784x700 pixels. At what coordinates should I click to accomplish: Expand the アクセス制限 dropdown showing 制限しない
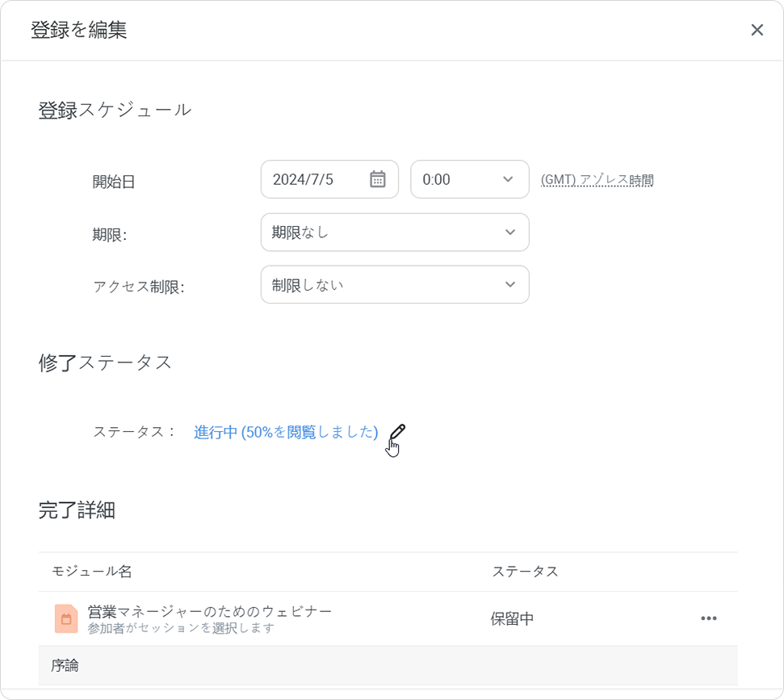pyautogui.click(x=394, y=285)
